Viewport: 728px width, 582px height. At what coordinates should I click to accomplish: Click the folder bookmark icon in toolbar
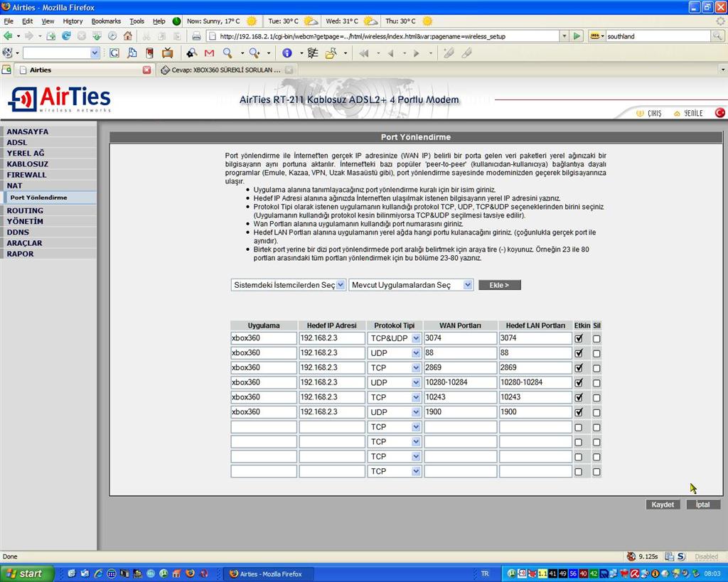(x=331, y=53)
